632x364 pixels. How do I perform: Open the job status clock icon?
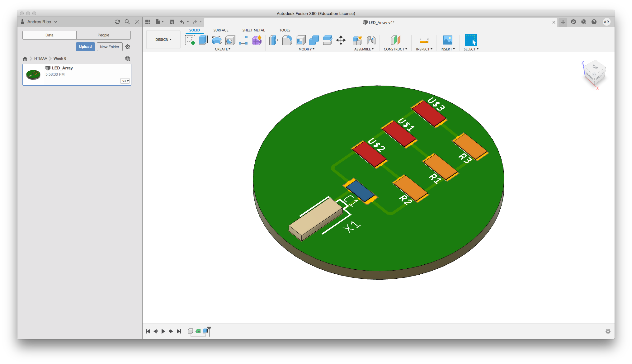584,22
